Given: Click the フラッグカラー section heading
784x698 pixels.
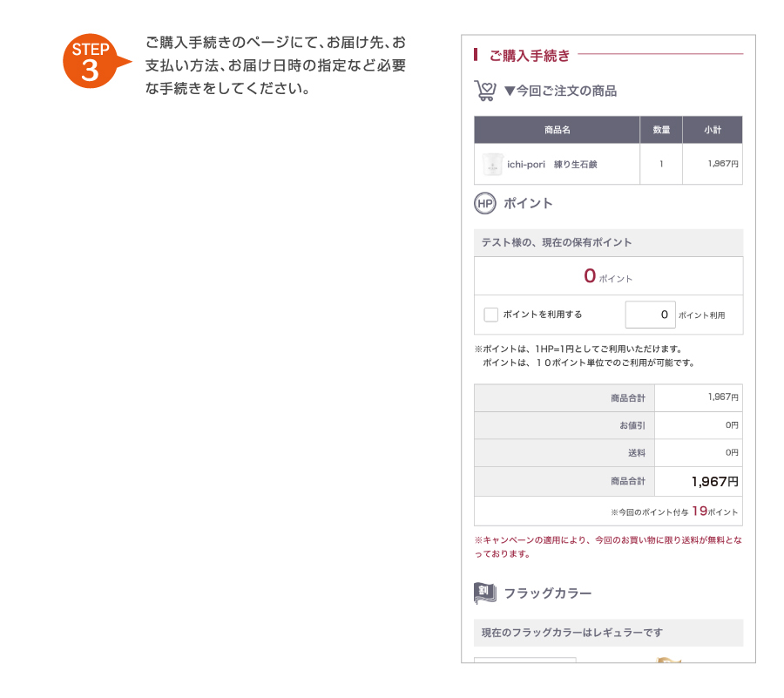Looking at the screenshot, I should [548, 593].
